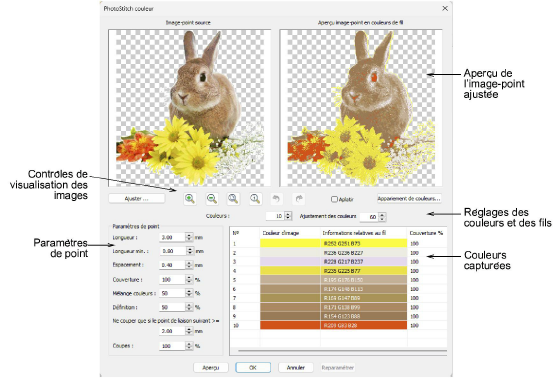Click the zoom out magnifier icon

pos(212,199)
